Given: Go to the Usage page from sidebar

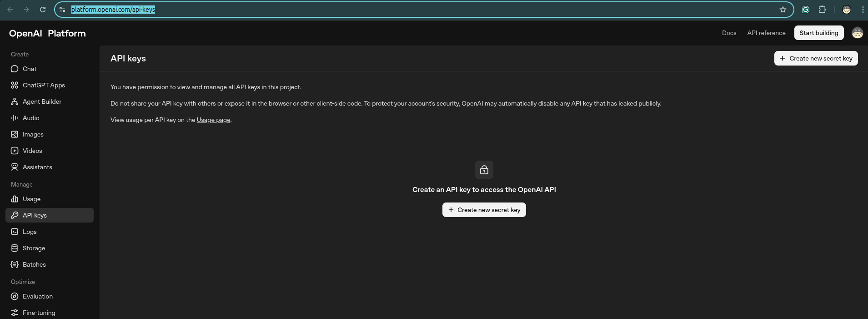Looking at the screenshot, I should 50,199.
